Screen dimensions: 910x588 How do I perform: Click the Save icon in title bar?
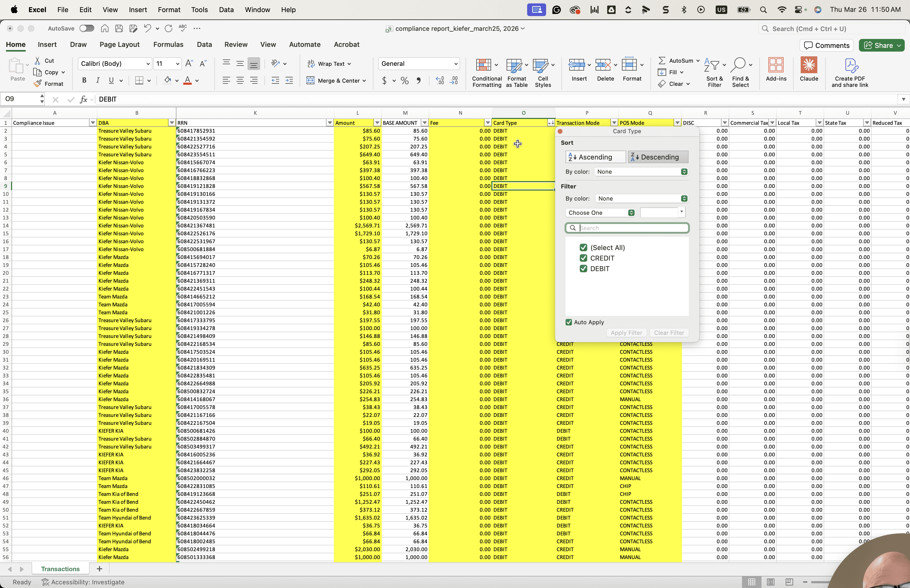click(119, 28)
